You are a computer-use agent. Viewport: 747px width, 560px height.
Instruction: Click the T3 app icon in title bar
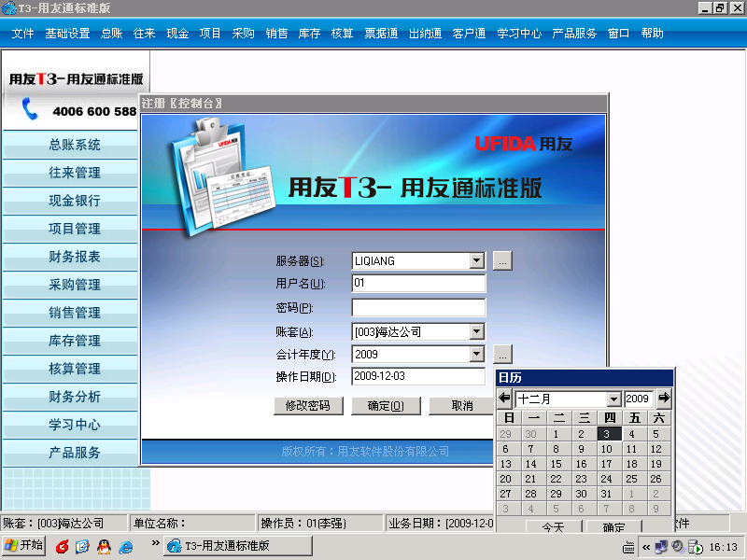(8, 7)
